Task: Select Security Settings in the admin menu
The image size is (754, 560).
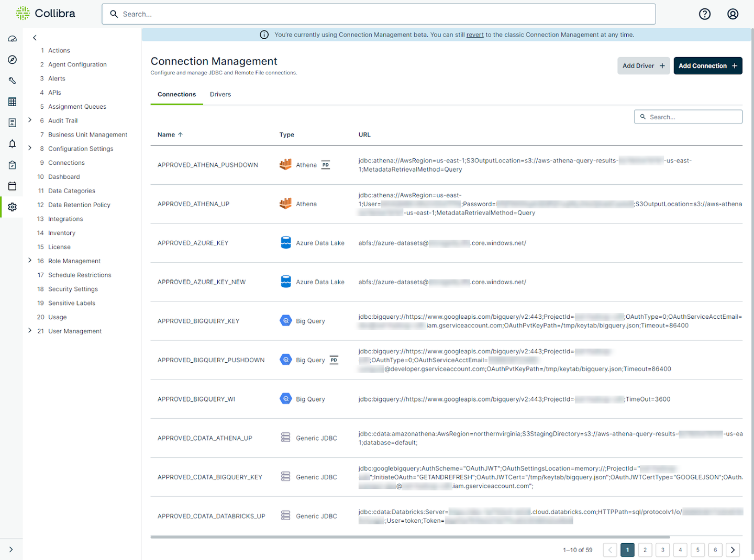Action: pos(73,289)
